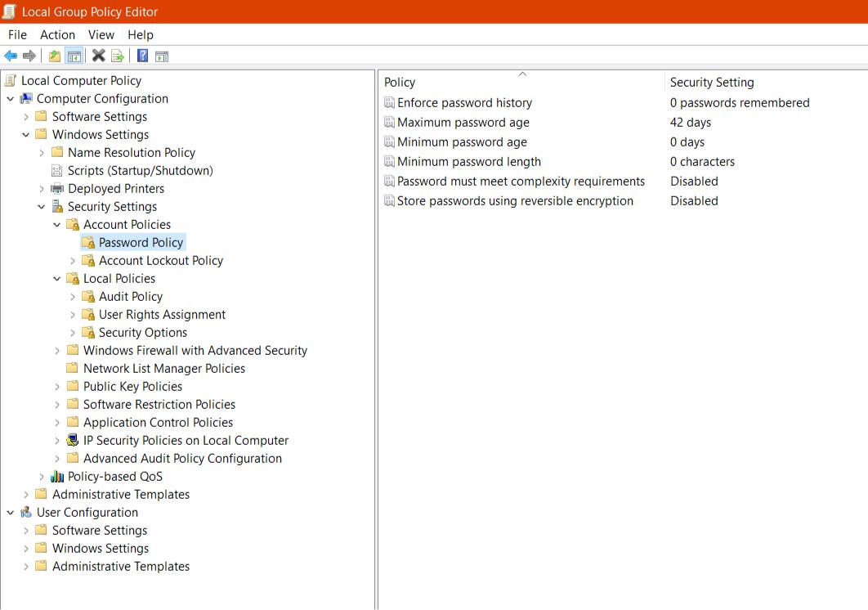Select the Security Options tree item
The width and height of the screenshot is (868, 610).
(142, 333)
